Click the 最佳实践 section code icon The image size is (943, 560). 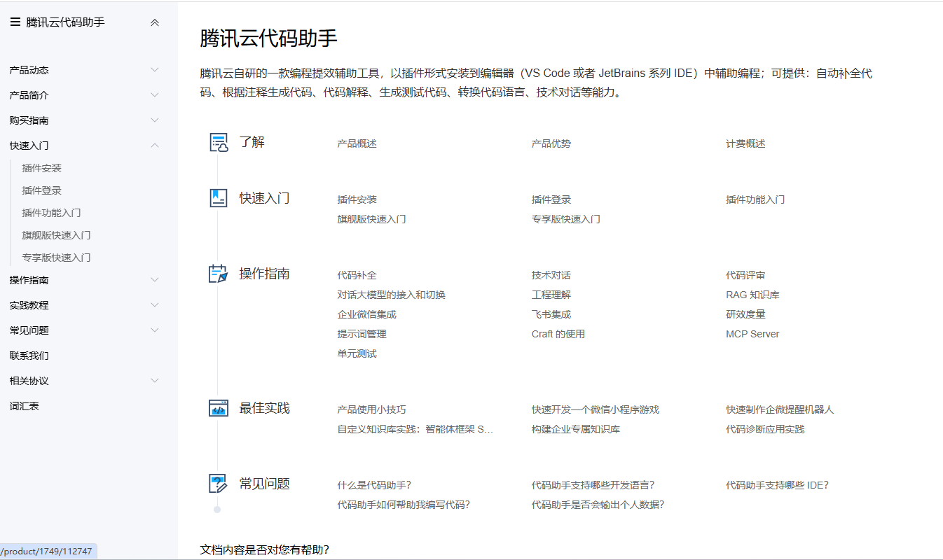point(219,408)
